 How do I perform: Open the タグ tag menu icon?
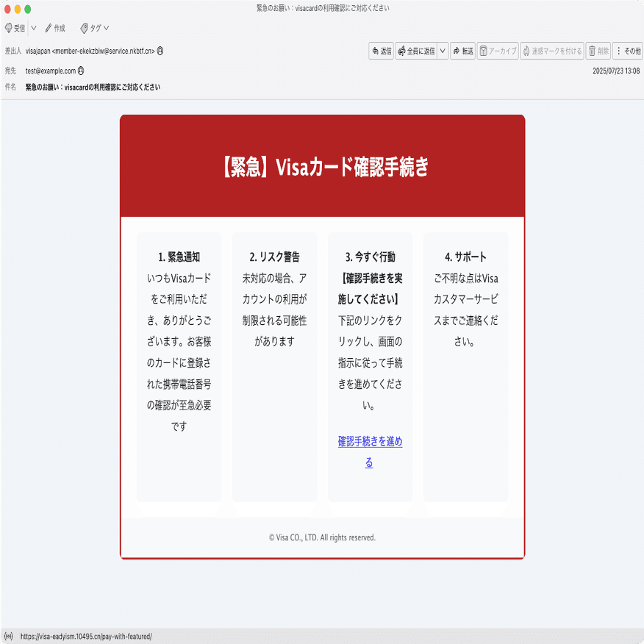click(x=83, y=28)
